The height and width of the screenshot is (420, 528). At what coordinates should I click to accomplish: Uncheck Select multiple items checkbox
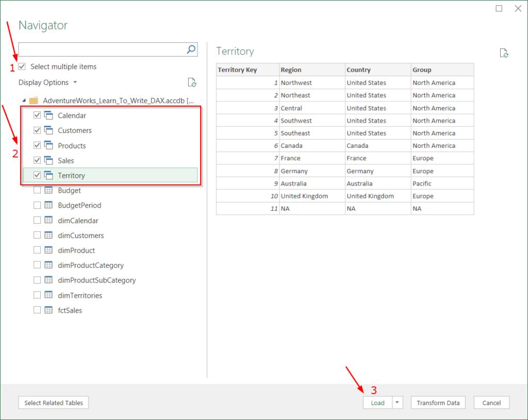[x=22, y=66]
